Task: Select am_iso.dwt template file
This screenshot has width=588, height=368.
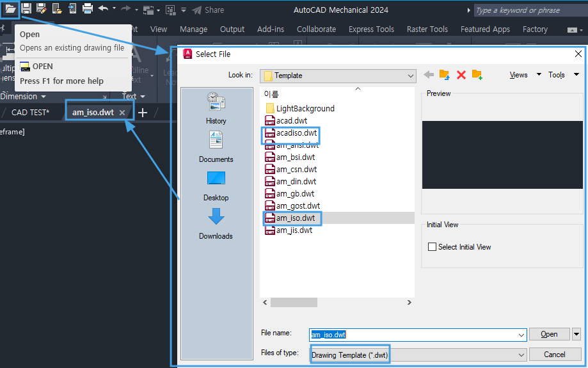Action: pyautogui.click(x=290, y=218)
